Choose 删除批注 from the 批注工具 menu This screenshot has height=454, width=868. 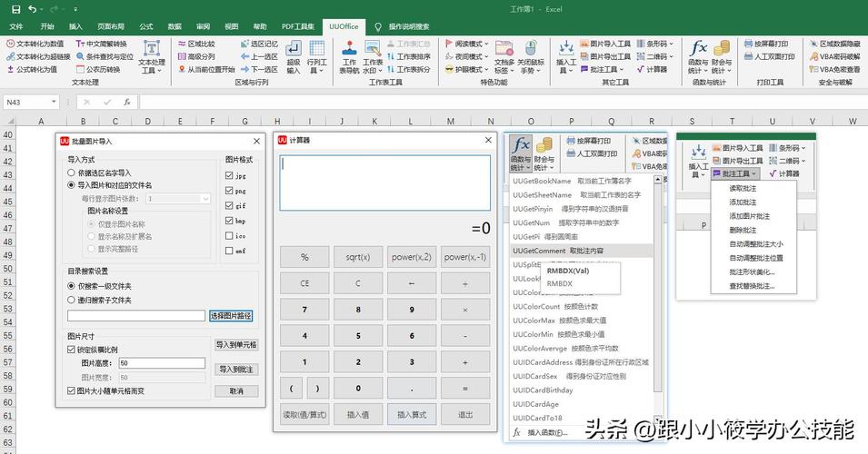point(743,230)
